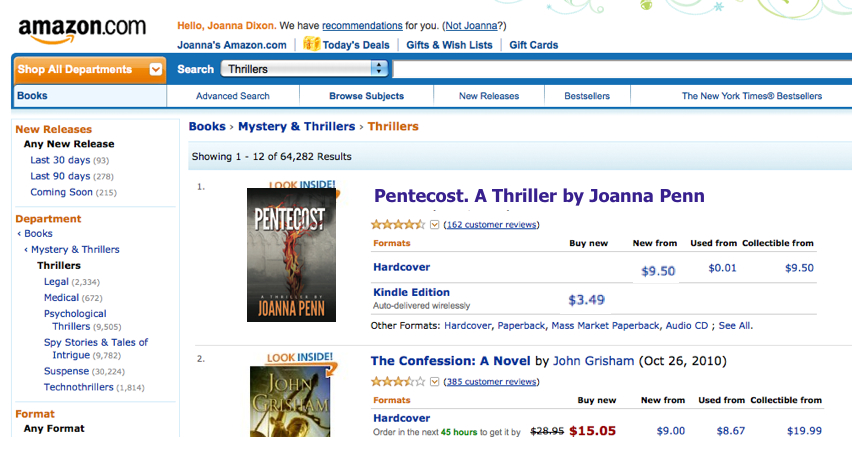Open the Shop All Departments dropdown arrow

(x=155, y=70)
